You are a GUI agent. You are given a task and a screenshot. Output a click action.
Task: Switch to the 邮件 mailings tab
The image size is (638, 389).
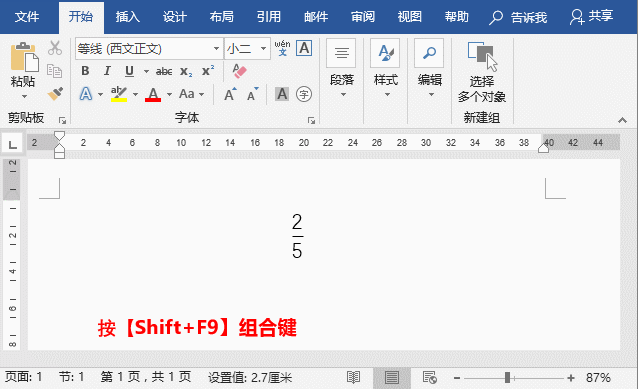pos(316,17)
